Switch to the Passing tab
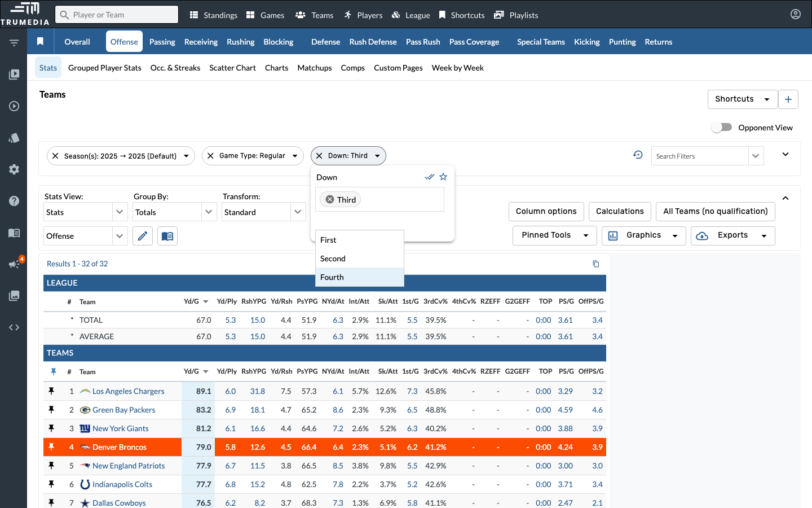This screenshot has width=812, height=508. [x=162, y=42]
